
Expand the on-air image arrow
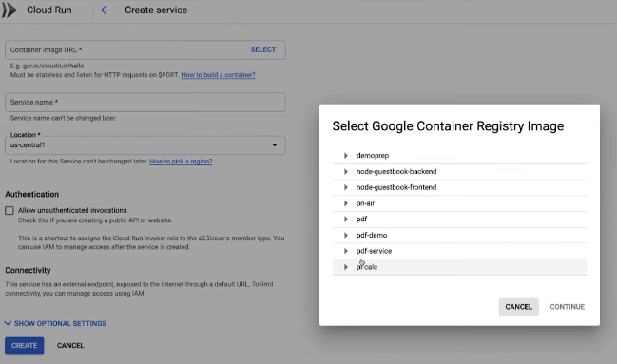pos(345,203)
